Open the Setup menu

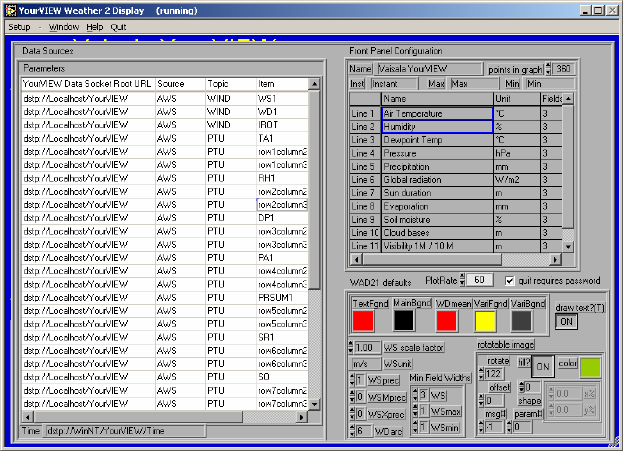pos(19,27)
